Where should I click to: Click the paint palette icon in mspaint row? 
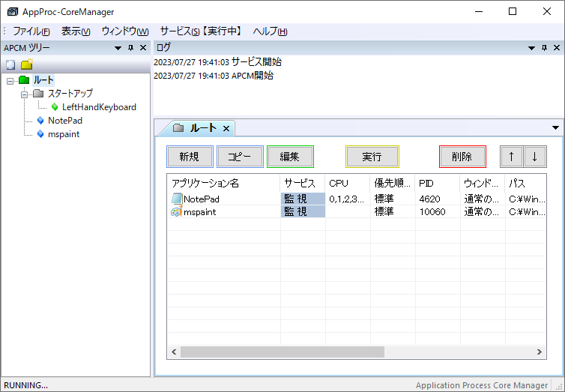coord(177,211)
